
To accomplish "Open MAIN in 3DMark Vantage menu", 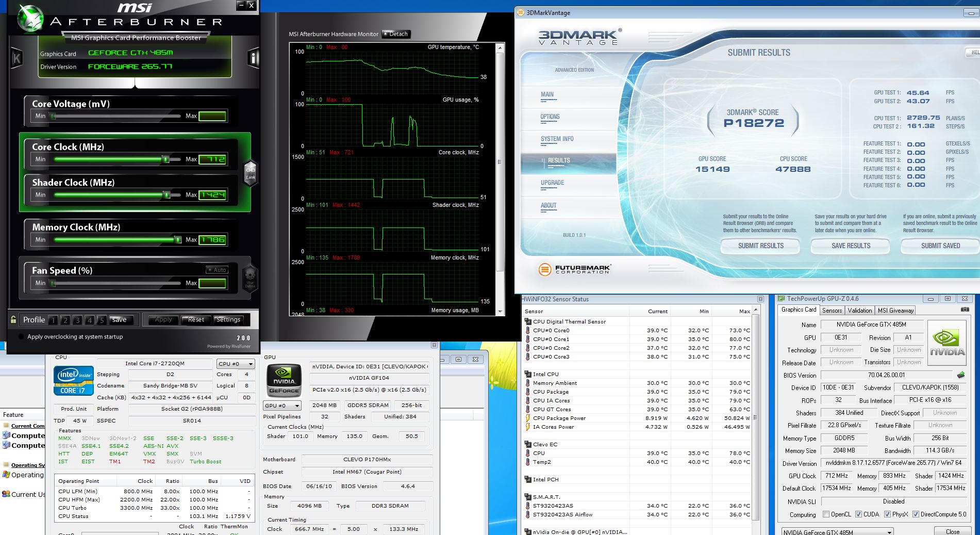I will (x=547, y=94).
